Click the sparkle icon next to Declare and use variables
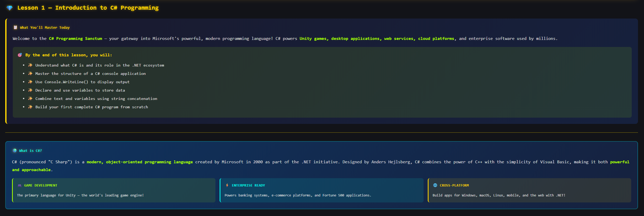Image resolution: width=644 pixels, height=216 pixels. pyautogui.click(x=30, y=90)
